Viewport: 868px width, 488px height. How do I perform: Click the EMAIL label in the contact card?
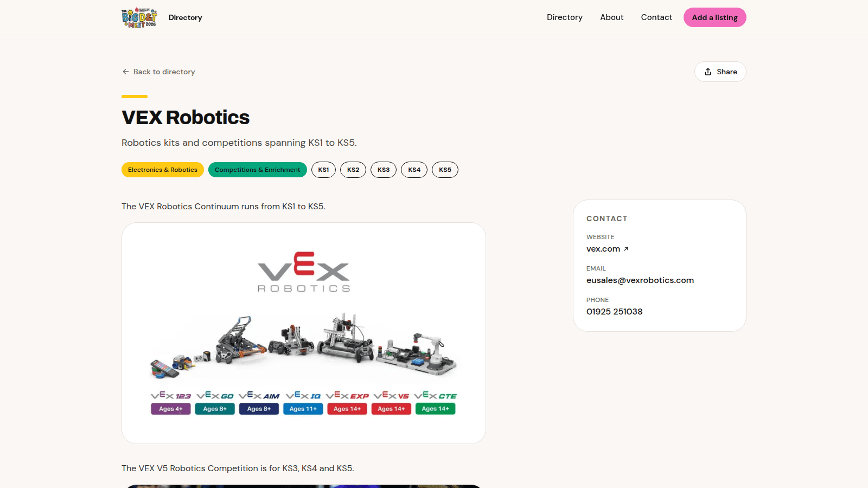click(596, 268)
